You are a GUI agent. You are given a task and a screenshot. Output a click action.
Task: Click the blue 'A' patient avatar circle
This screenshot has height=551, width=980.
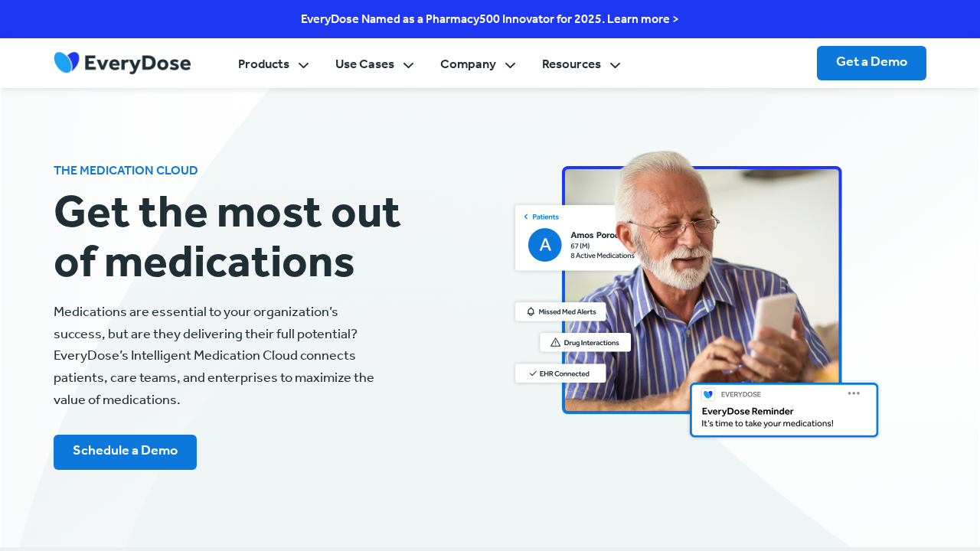545,245
